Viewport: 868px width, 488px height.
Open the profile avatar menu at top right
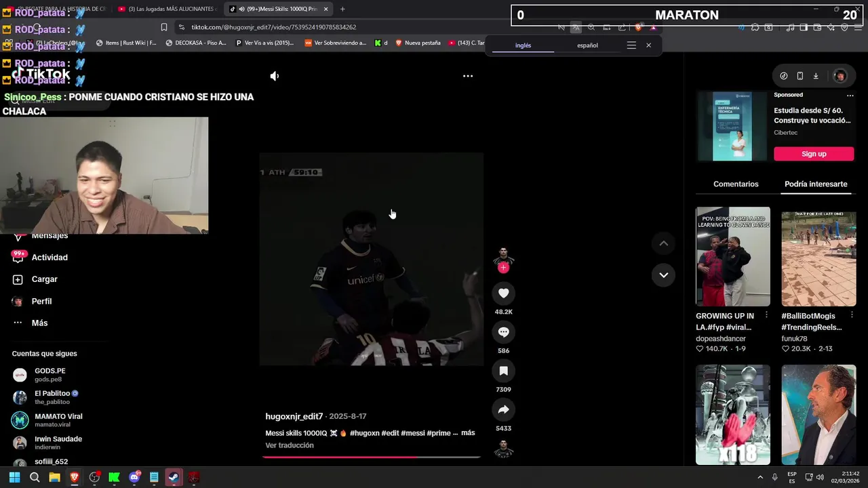(x=840, y=76)
